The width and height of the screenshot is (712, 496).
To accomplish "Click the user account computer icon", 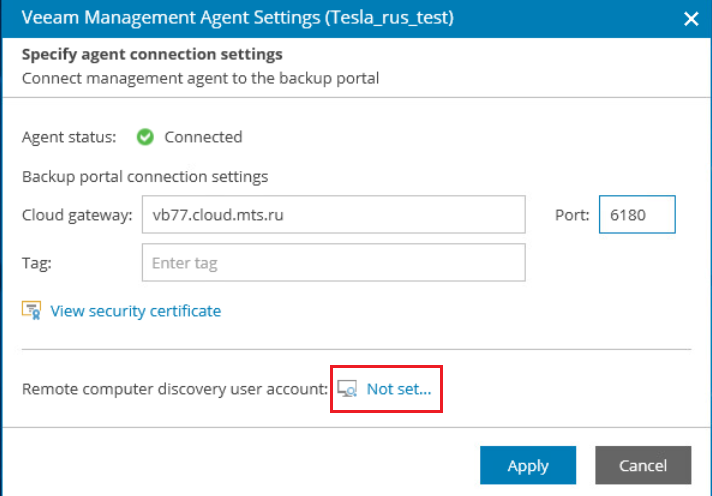I will coord(347,389).
